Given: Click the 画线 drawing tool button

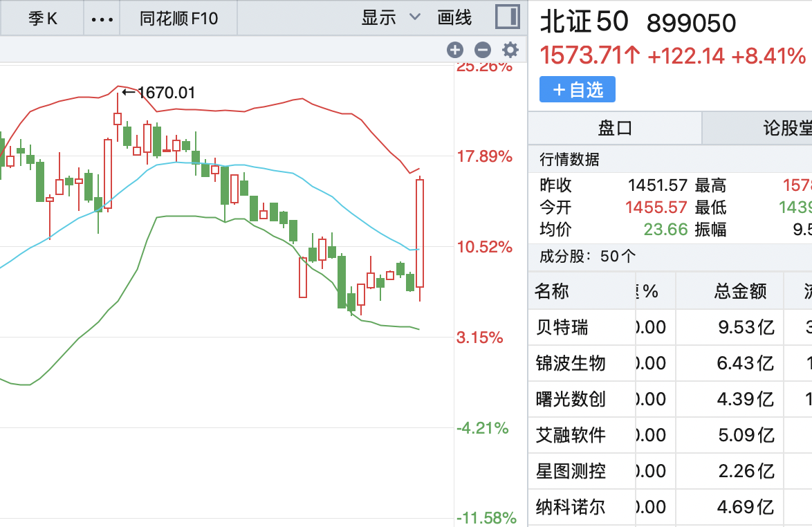Looking at the screenshot, I should pyautogui.click(x=454, y=18).
